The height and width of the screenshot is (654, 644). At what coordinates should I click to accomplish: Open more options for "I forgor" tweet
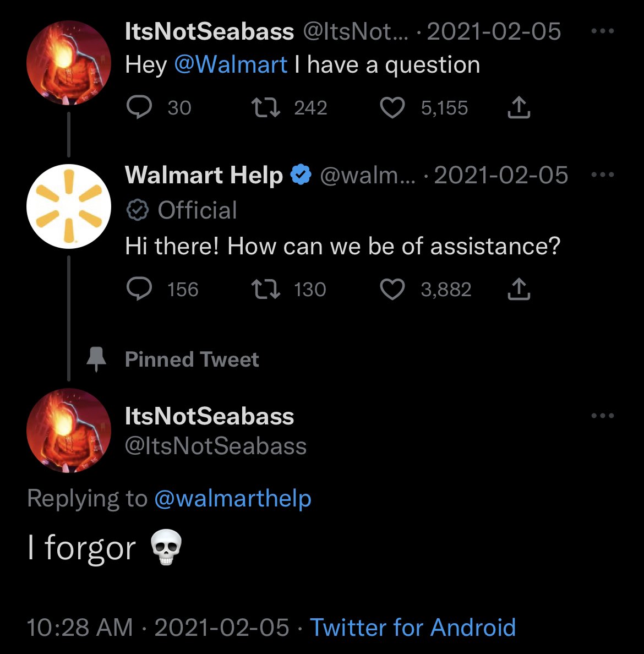pyautogui.click(x=602, y=416)
